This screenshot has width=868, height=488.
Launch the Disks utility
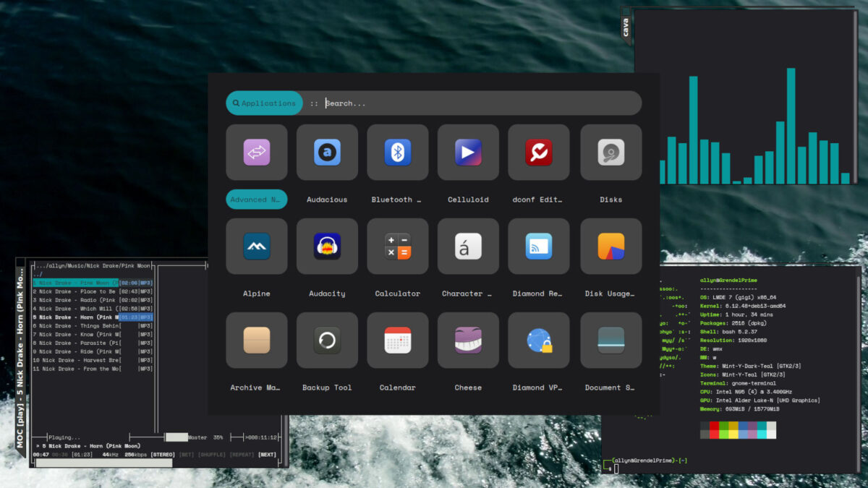[x=610, y=153]
